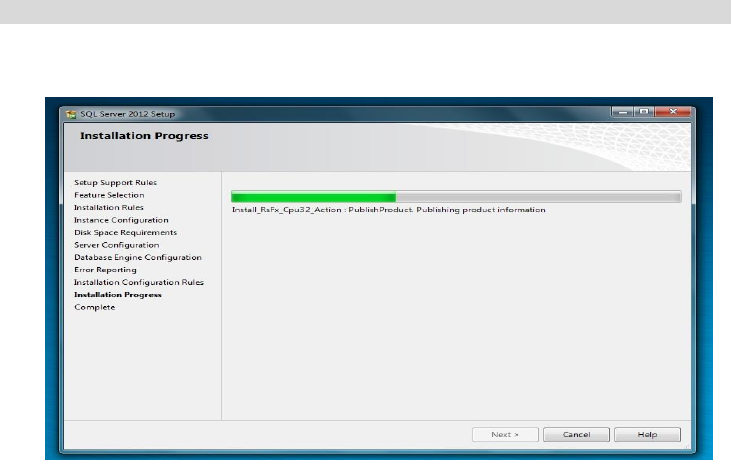Select Disk Space Requirements step
The width and height of the screenshot is (731, 460).
(125, 232)
